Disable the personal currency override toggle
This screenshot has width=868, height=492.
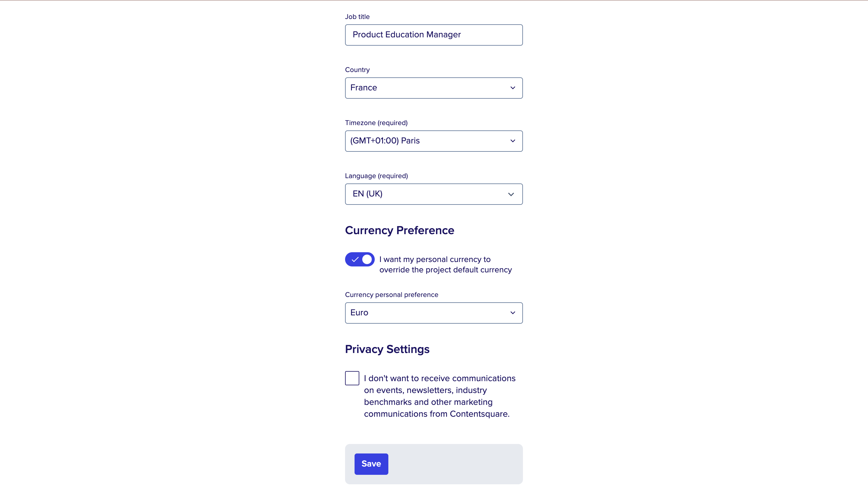point(359,259)
